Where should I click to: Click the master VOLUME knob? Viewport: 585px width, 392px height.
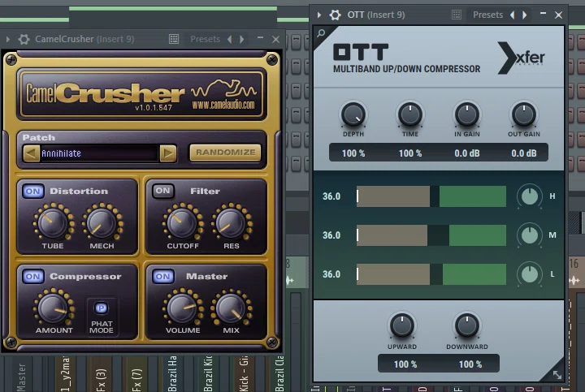coord(183,308)
